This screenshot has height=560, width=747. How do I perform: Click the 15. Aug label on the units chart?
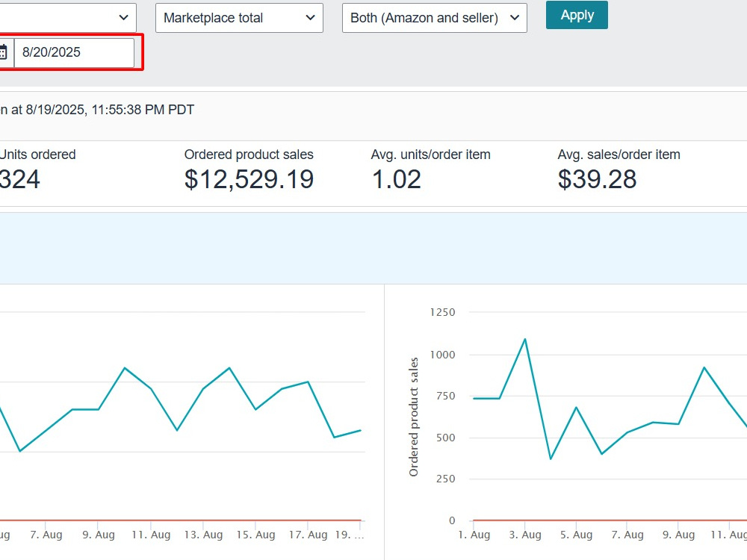click(255, 535)
